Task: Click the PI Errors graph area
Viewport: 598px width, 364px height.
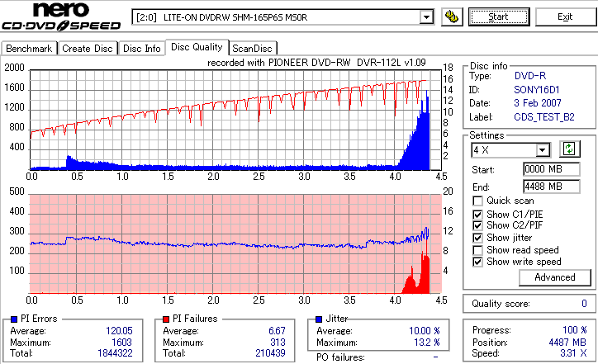Action: tap(235, 120)
